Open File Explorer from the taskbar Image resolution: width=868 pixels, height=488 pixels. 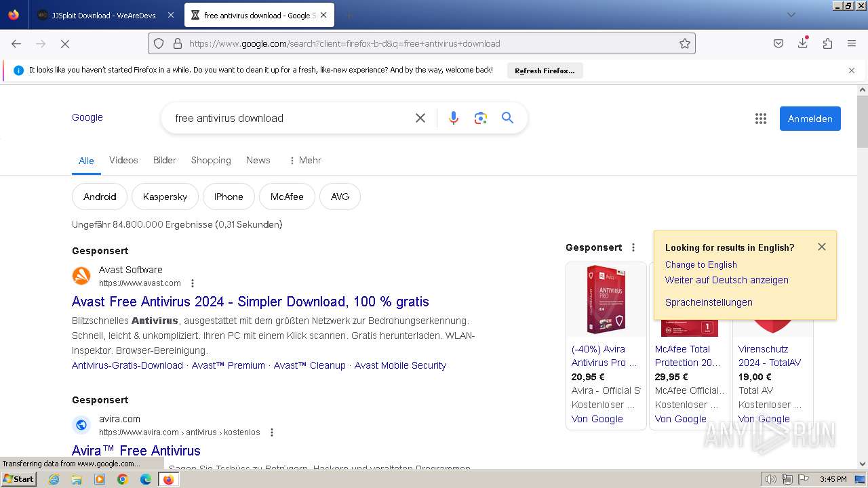click(x=77, y=479)
